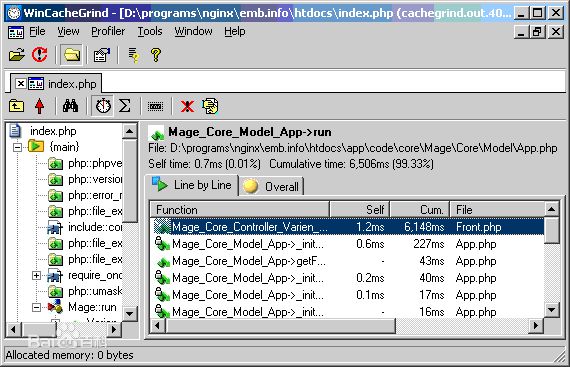Image resolution: width=570 pixels, height=367 pixels.
Task: Collapse the Mage::run tree node
Action: 36,308
